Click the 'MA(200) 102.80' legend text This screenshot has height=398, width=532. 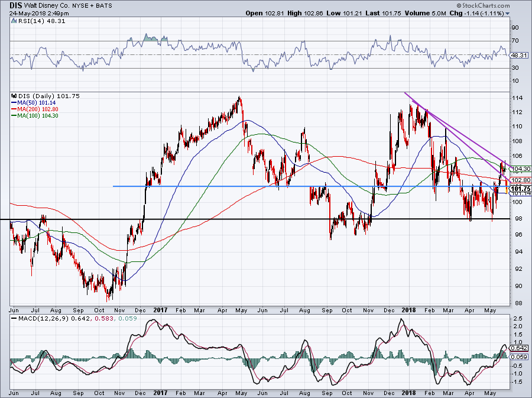(x=38, y=109)
